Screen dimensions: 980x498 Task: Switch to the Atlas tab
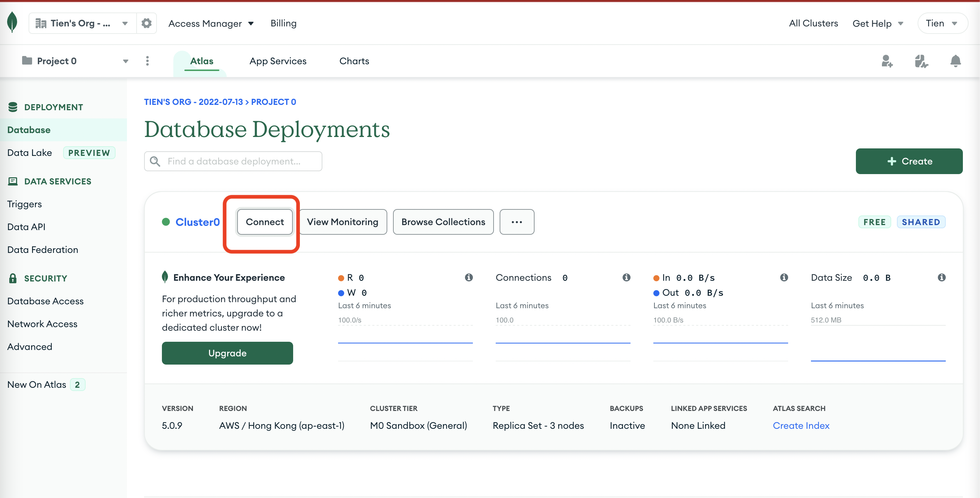click(201, 61)
